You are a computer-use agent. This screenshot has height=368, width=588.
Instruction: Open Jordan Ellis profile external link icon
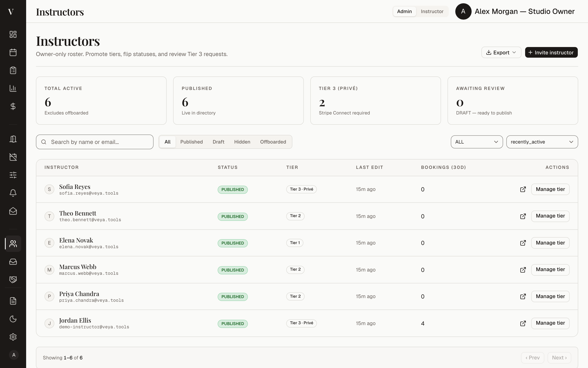pyautogui.click(x=523, y=323)
